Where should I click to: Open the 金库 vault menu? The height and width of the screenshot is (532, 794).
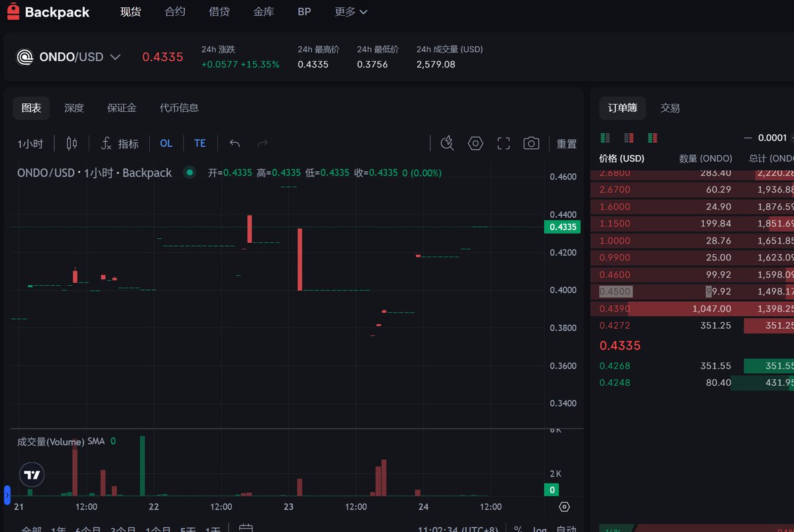tap(264, 12)
